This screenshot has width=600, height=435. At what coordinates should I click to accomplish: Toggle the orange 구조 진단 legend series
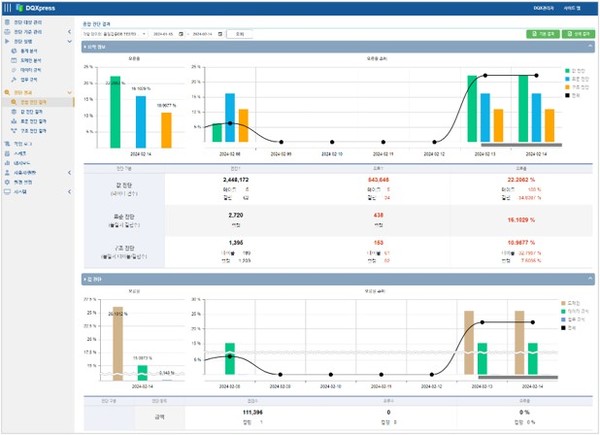(567, 87)
